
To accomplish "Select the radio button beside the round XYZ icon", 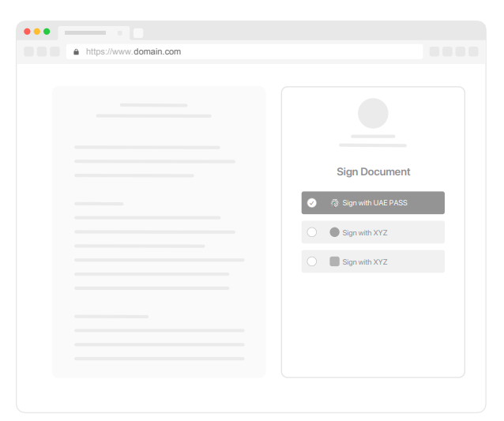I will pyautogui.click(x=312, y=232).
